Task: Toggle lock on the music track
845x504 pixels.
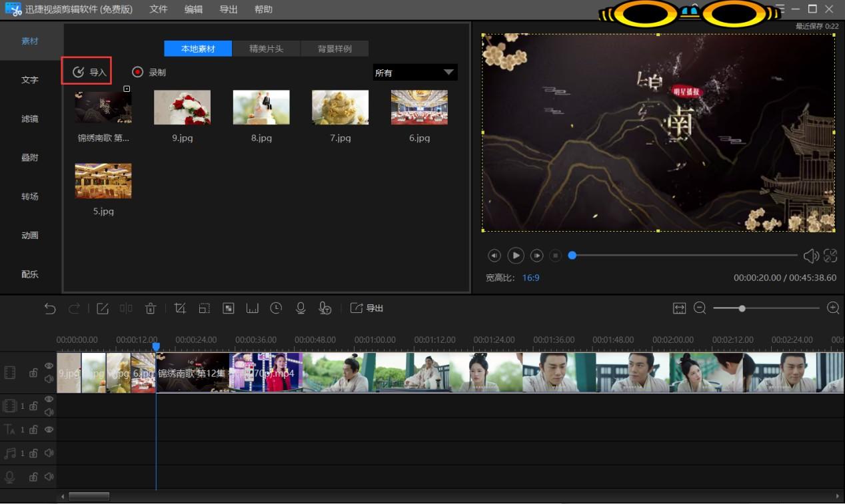Action: 33,453
